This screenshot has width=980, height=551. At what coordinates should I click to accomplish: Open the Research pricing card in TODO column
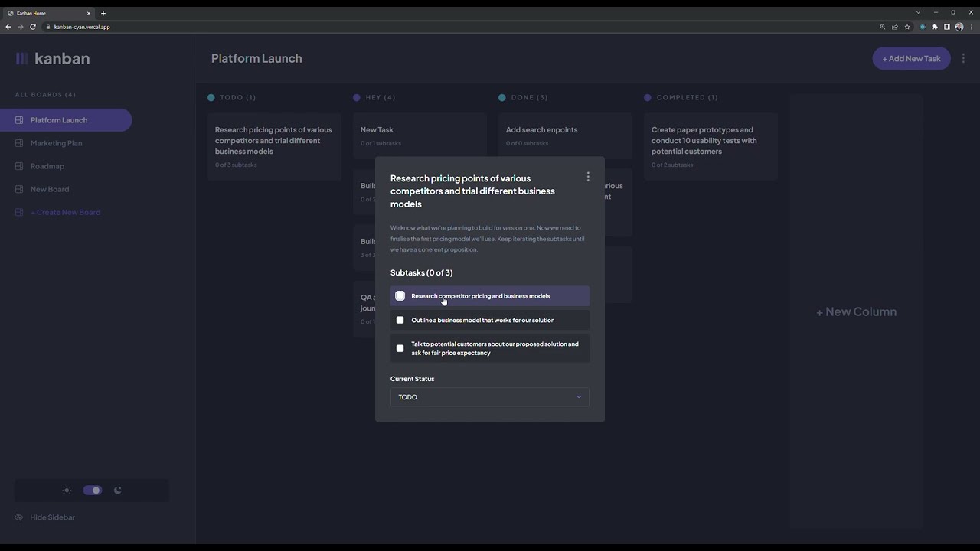coord(274,146)
